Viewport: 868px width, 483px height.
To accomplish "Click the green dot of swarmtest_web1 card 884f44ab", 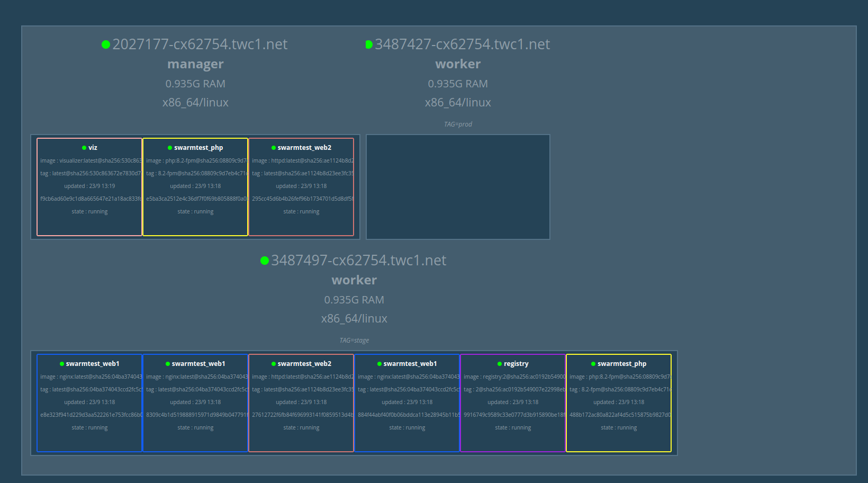I will [379, 364].
